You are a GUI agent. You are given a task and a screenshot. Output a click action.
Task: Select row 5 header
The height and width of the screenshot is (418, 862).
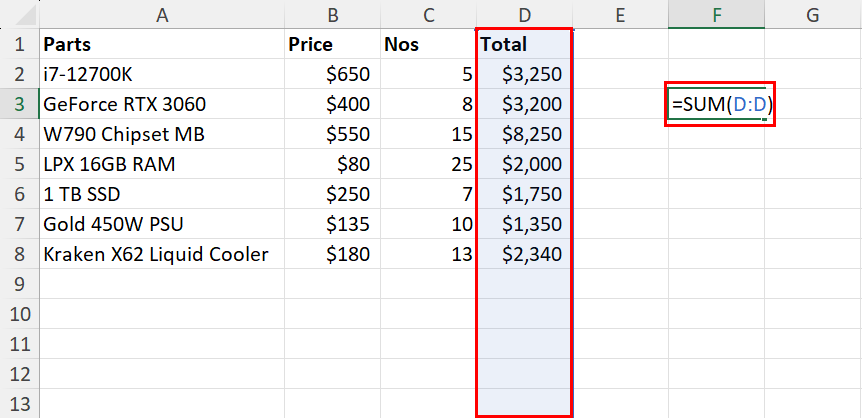(20, 163)
